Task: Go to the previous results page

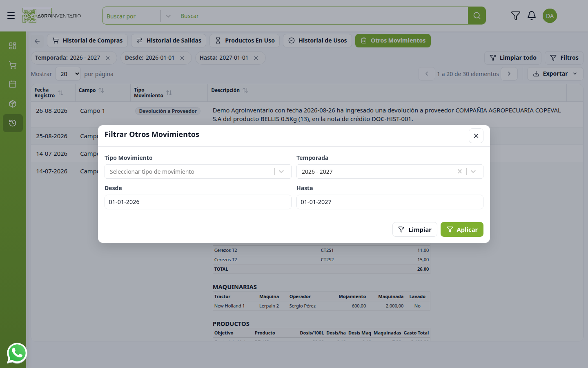Action: pyautogui.click(x=427, y=74)
